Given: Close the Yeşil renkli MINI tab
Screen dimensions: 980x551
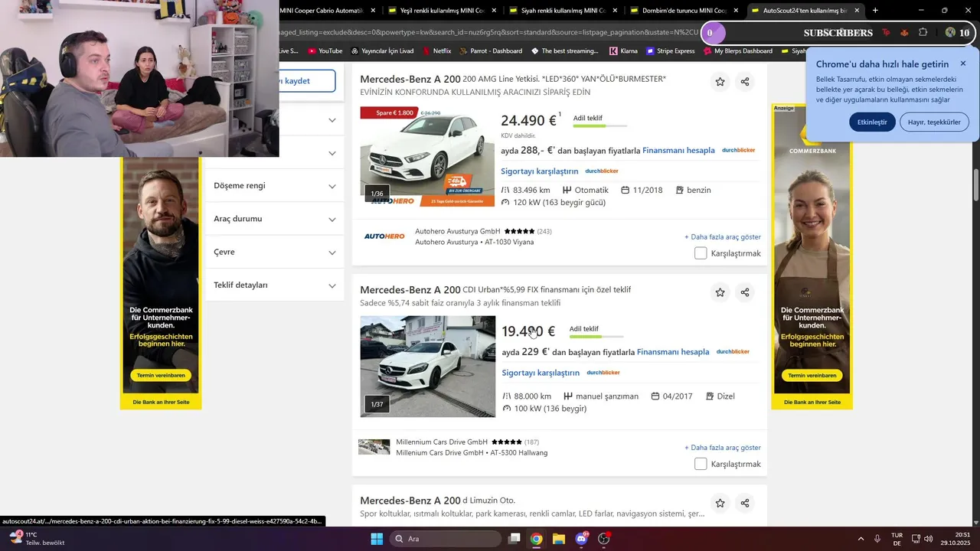Looking at the screenshot, I should point(494,11).
